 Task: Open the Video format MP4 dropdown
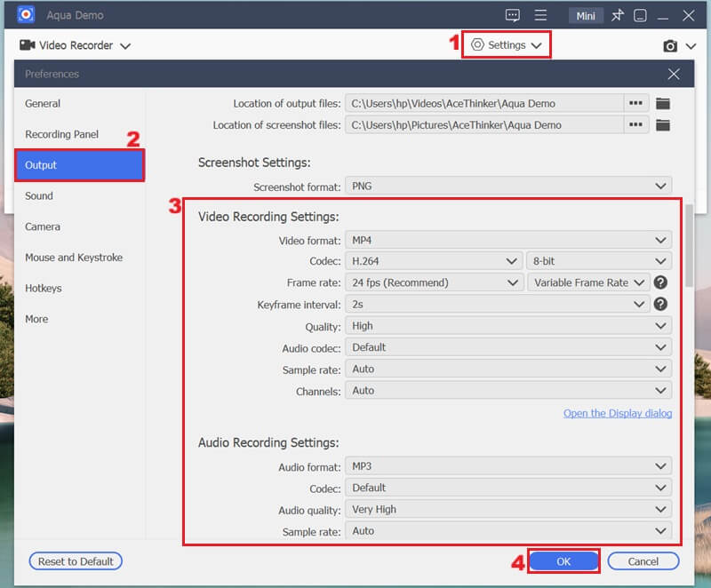508,240
